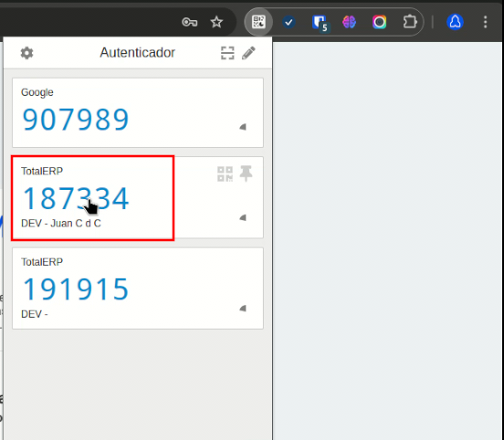Click the TotalERP label above 187334
Image resolution: width=504 pixels, height=440 pixels.
(x=42, y=171)
